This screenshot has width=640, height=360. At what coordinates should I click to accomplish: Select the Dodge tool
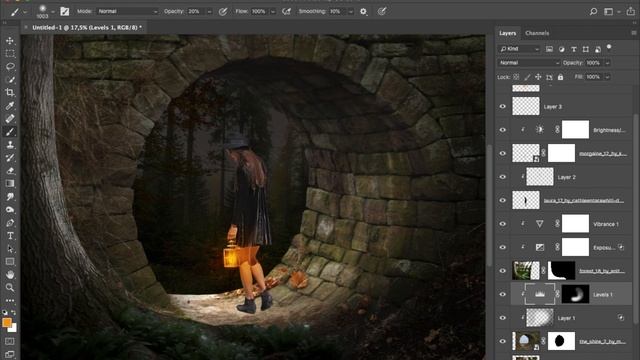coord(10,210)
